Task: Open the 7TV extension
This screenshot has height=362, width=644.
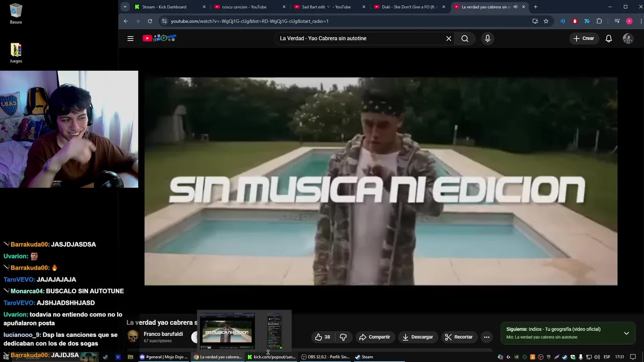Action: (x=587, y=21)
